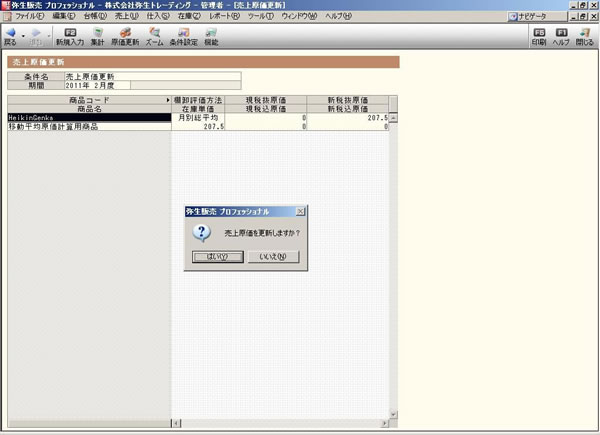Viewport: 600px width, 435px height.
Task: Click the 移動平均原価計算用商品 product name cell
Action: tap(89, 126)
